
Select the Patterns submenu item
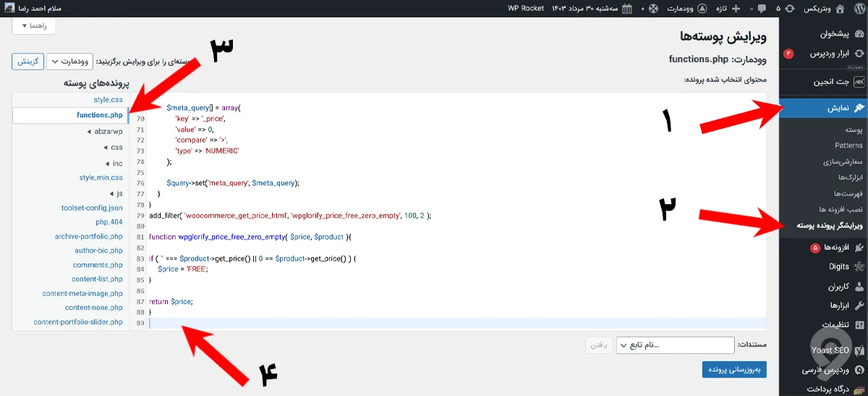pyautogui.click(x=848, y=146)
